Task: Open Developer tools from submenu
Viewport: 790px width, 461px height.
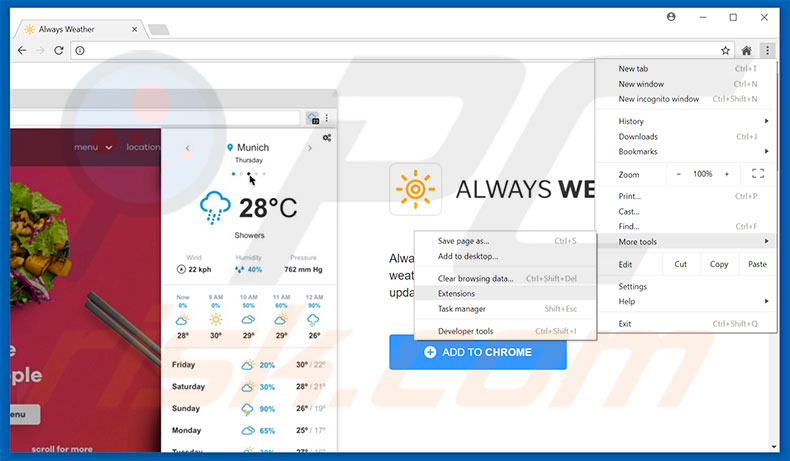Action: [x=505, y=331]
